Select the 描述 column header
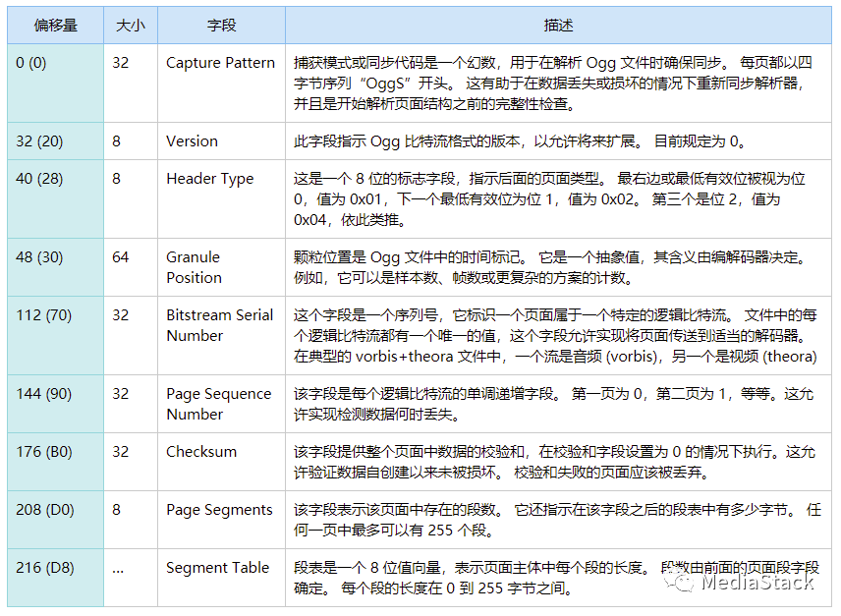This screenshot has height=616, width=841. coord(558,26)
